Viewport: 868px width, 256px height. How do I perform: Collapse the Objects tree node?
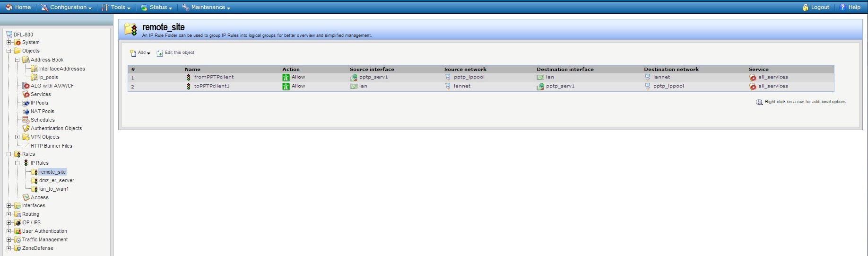9,51
